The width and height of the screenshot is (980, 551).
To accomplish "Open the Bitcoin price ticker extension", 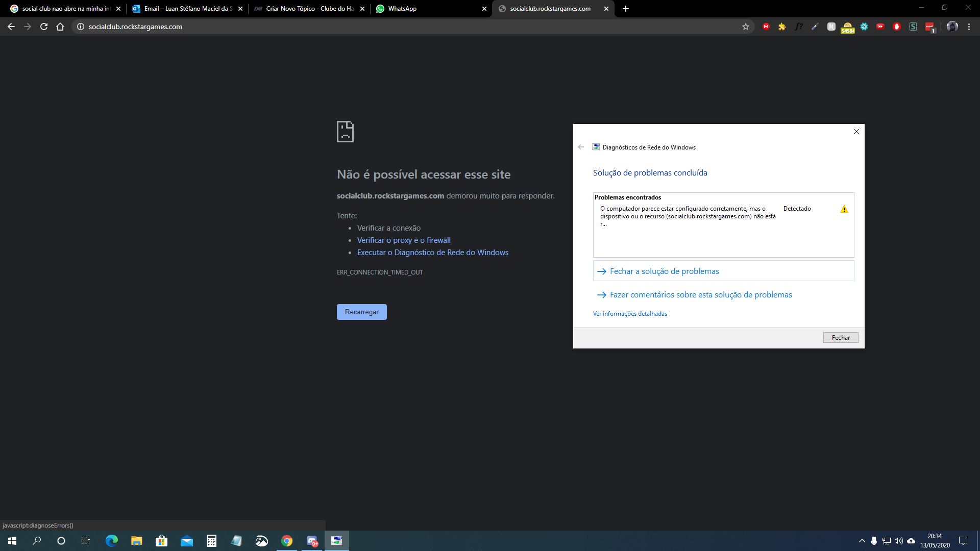I will [848, 28].
